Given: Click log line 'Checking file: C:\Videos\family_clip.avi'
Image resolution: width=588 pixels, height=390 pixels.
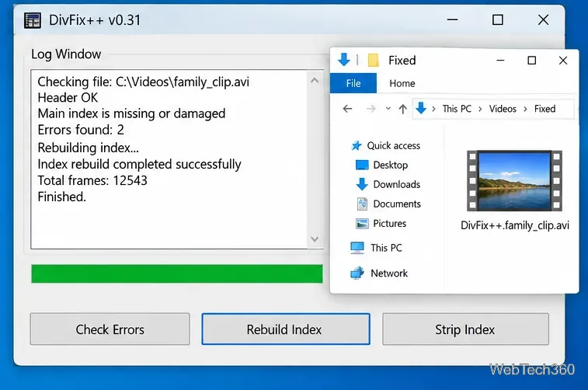Looking at the screenshot, I should coord(143,82).
